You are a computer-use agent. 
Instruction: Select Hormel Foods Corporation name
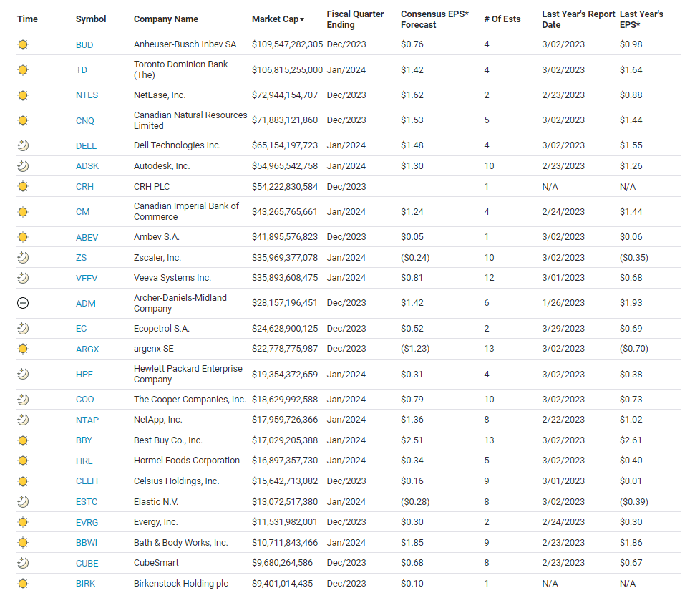pyautogui.click(x=187, y=461)
